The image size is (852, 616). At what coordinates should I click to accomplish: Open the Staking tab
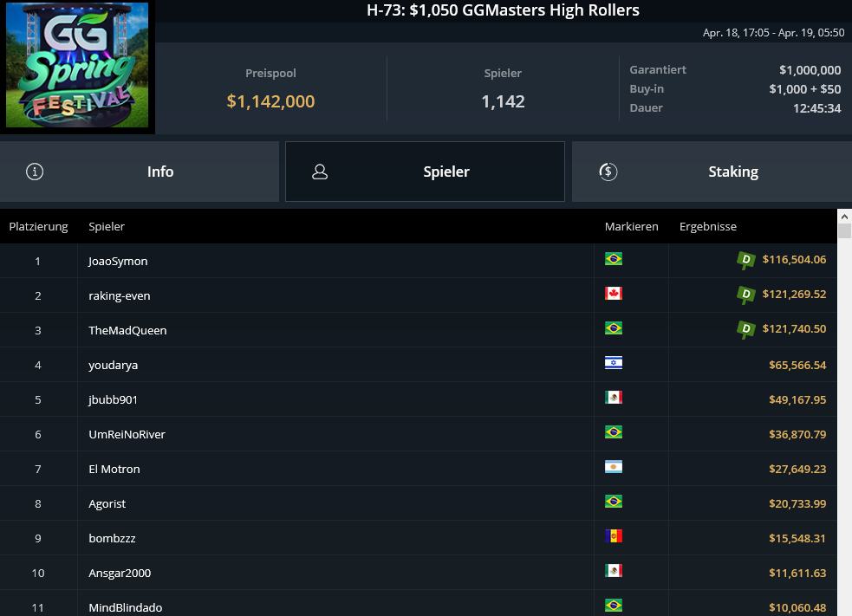click(712, 172)
